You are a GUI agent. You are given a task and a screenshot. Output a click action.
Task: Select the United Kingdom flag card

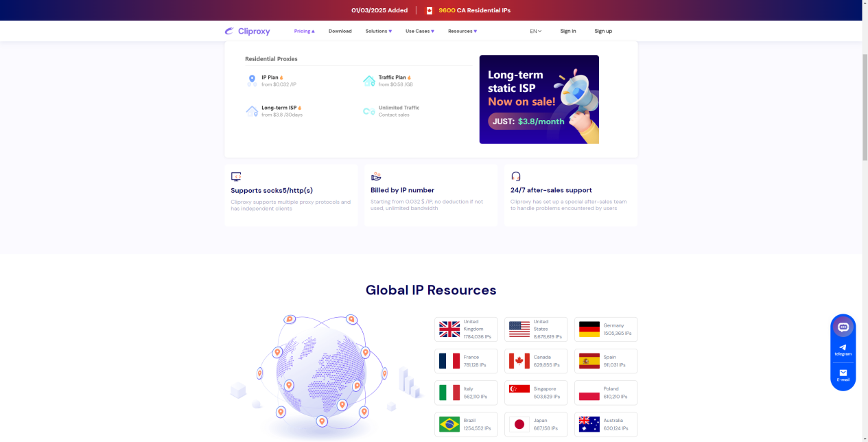point(466,329)
